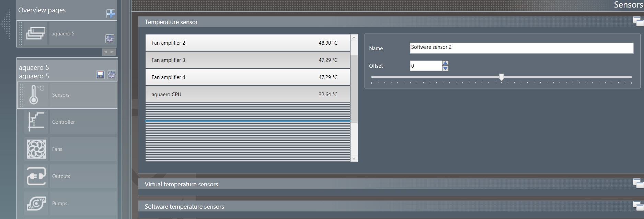
Task: Select the Fan amplifier 4 sensor row
Action: [248, 77]
